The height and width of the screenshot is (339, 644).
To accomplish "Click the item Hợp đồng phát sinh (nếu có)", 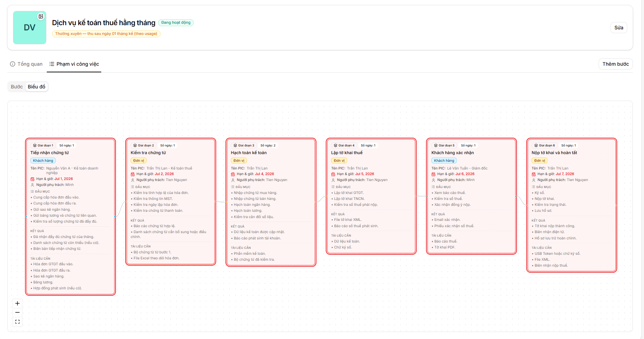I will click(58, 288).
